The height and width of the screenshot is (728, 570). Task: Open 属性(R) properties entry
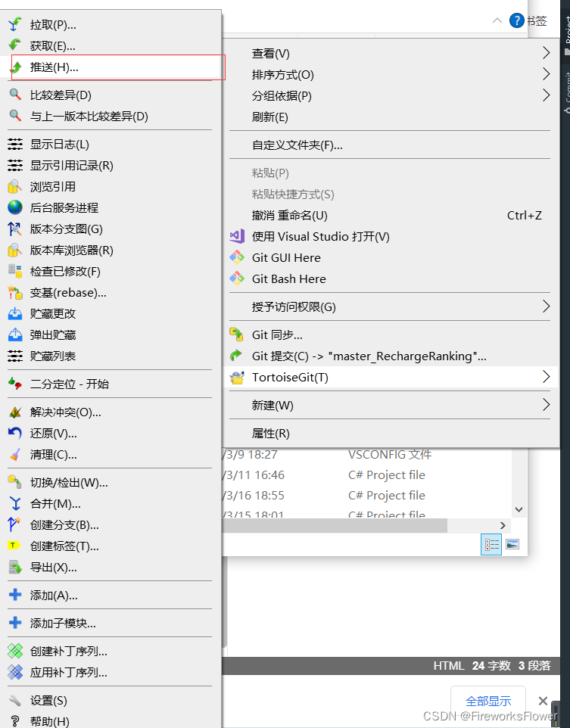pyautogui.click(x=391, y=433)
